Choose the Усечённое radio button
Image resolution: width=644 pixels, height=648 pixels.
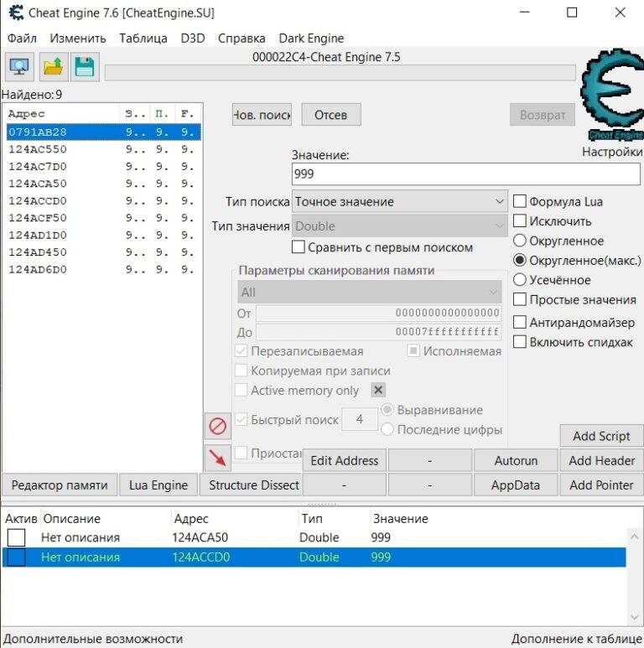coord(520,280)
